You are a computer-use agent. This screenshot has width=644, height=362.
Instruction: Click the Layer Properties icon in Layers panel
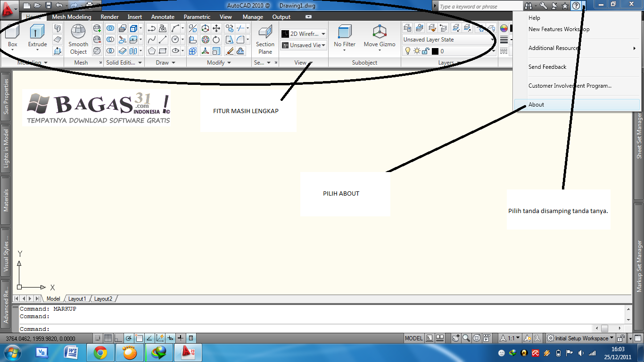click(408, 28)
